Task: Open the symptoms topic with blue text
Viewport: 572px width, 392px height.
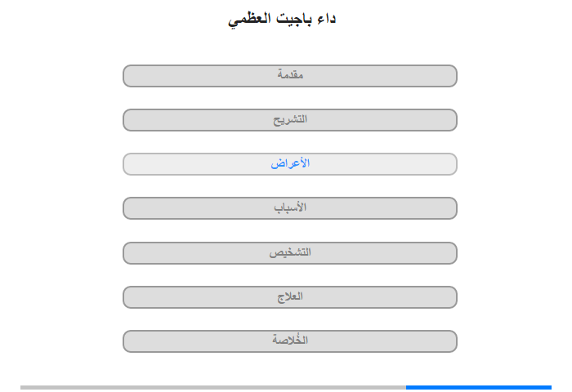Action: point(290,164)
